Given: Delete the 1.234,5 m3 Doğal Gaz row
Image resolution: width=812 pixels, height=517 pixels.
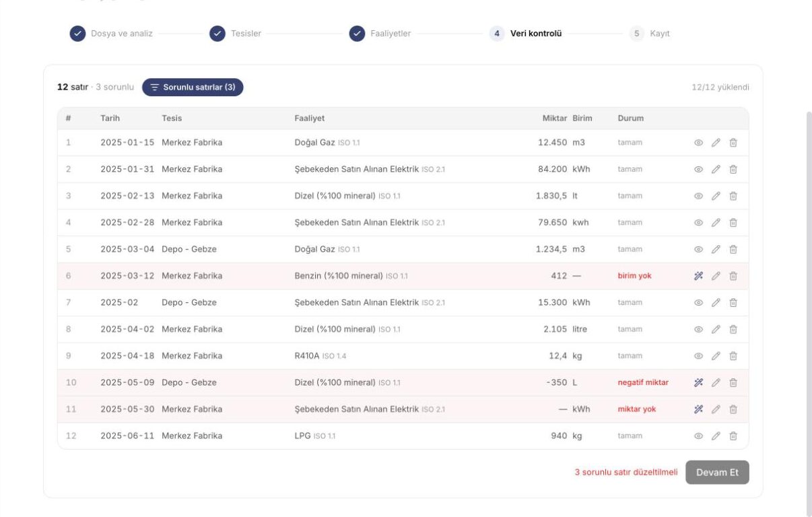Looking at the screenshot, I should point(733,249).
